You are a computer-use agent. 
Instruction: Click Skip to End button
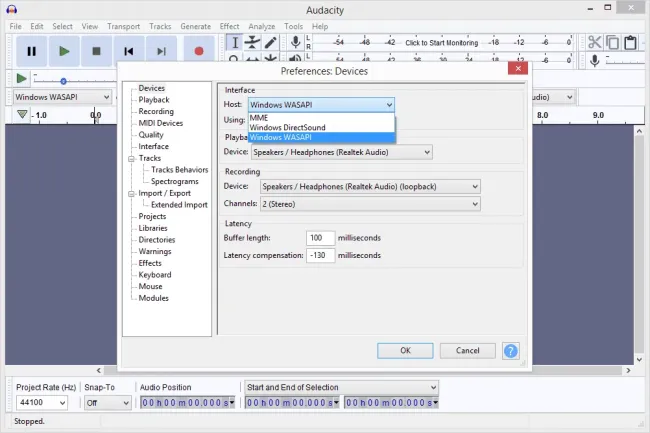pyautogui.click(x=161, y=51)
